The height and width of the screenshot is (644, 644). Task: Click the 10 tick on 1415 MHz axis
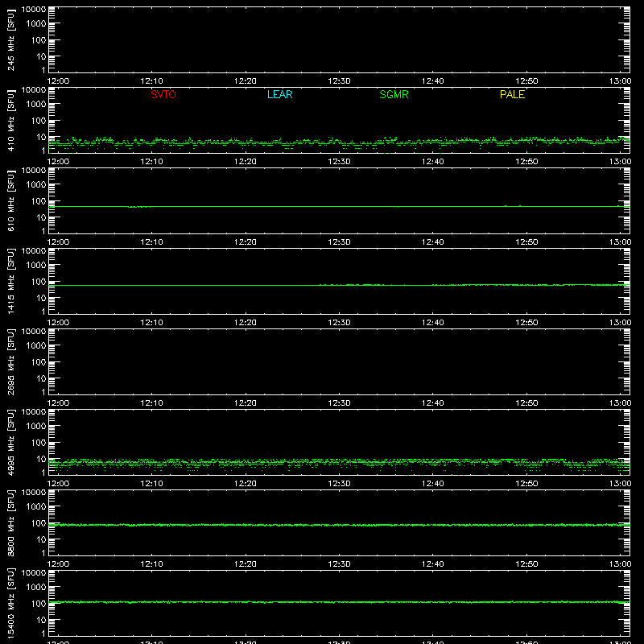click(41, 298)
